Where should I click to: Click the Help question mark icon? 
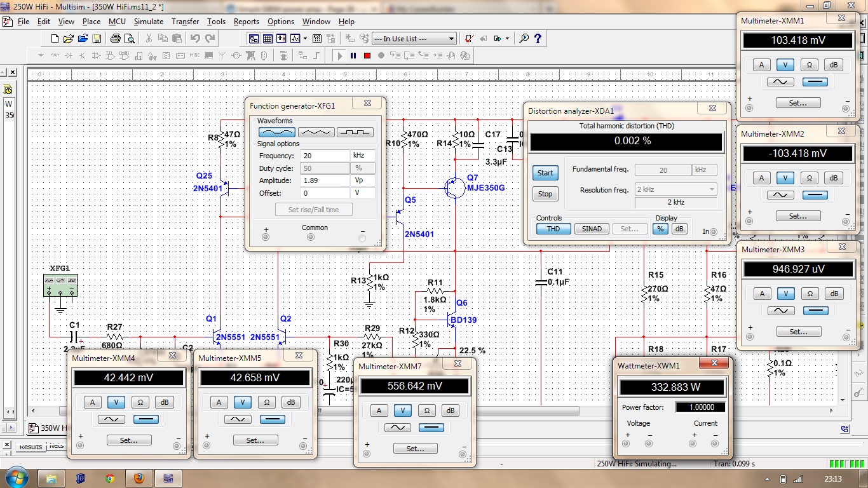click(x=539, y=39)
